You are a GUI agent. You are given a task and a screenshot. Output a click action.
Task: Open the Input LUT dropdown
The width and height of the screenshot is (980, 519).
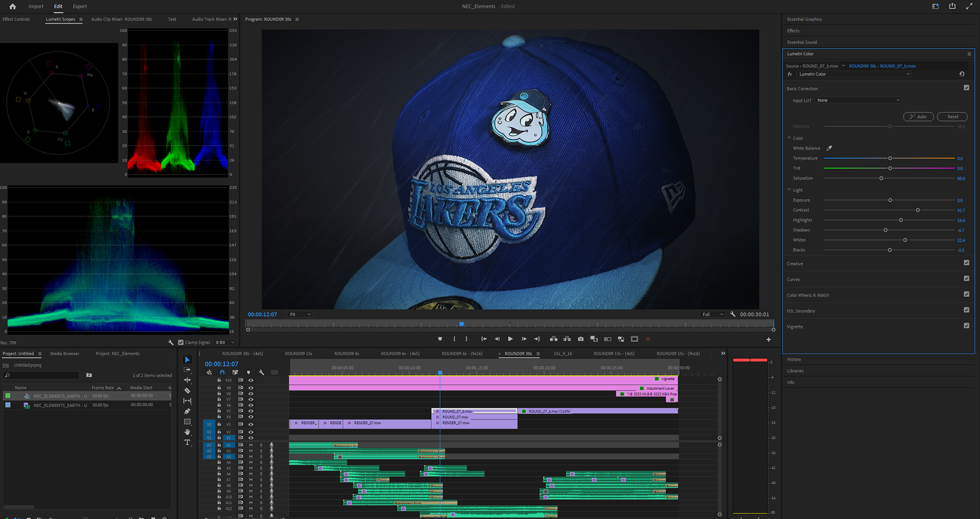(x=859, y=101)
